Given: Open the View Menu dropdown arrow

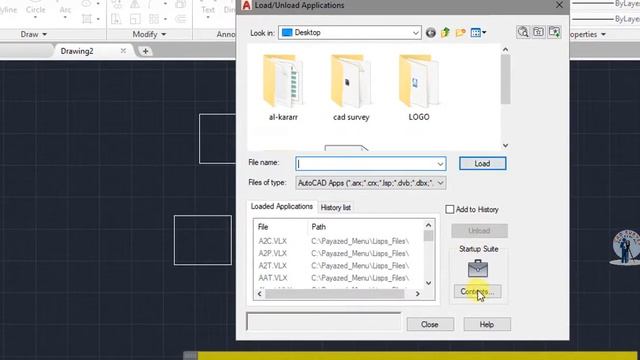Looking at the screenshot, I should pos(484,33).
